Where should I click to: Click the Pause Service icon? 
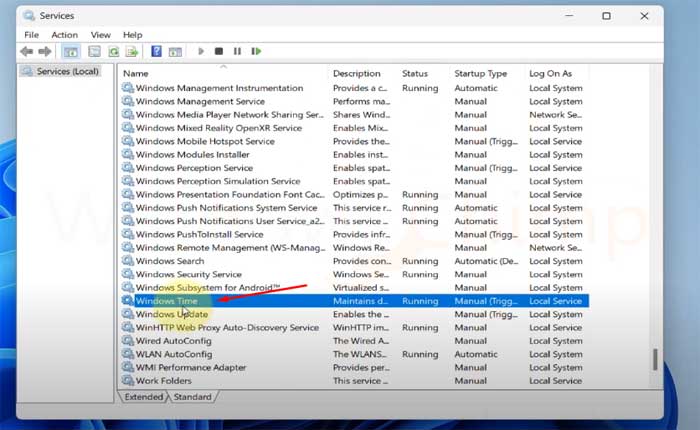pos(237,51)
